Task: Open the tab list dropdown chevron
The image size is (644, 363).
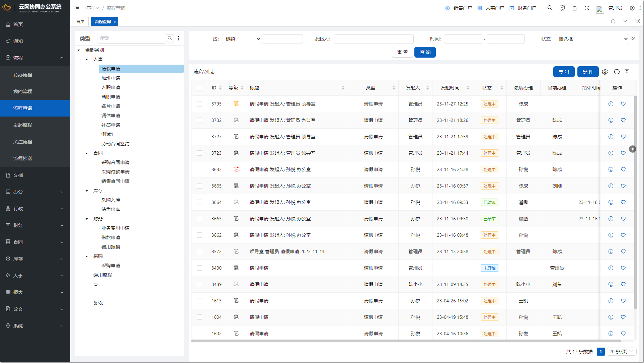Action: coord(625,21)
